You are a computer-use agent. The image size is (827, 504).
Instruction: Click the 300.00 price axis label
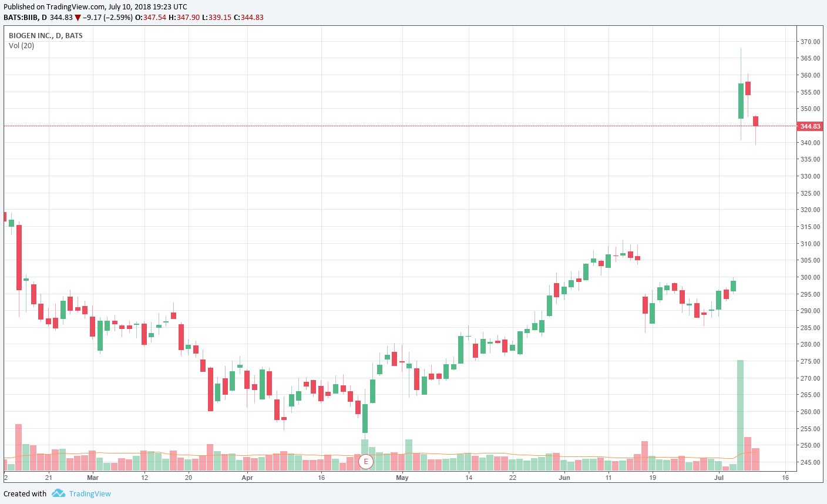[810, 277]
